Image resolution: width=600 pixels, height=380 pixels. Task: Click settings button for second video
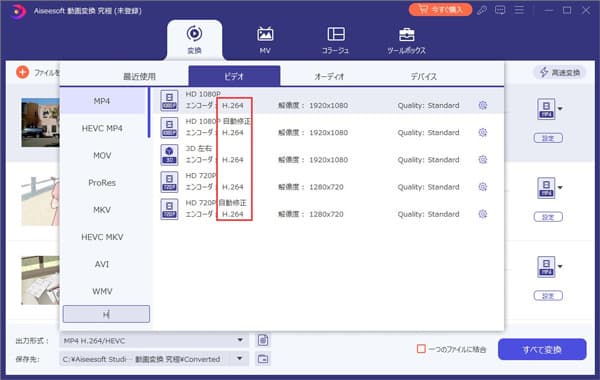point(548,217)
